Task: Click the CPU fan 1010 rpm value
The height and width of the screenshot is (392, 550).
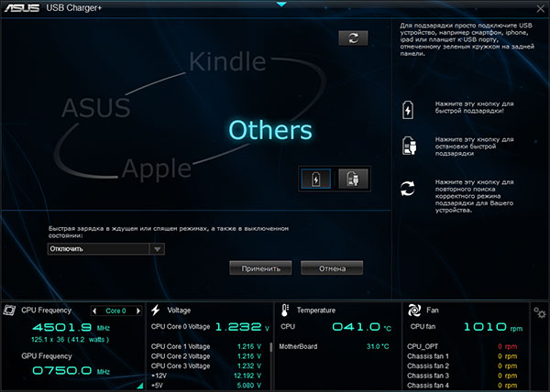Action: point(493,327)
